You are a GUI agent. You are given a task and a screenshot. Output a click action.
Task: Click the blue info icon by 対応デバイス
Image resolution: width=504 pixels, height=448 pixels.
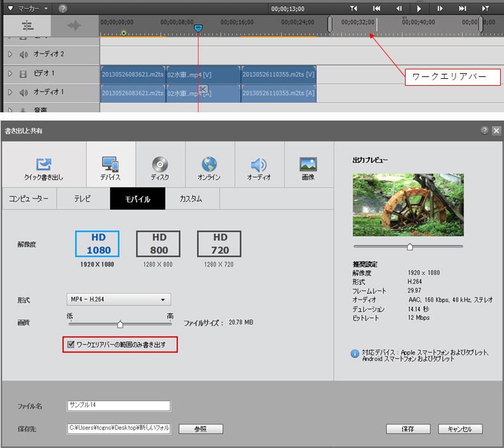355,354
